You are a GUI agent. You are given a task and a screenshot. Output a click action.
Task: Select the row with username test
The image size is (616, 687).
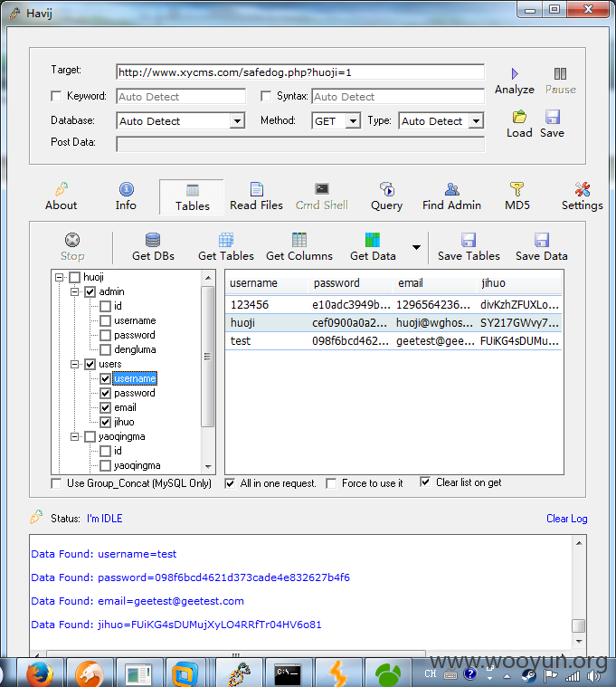(393, 341)
